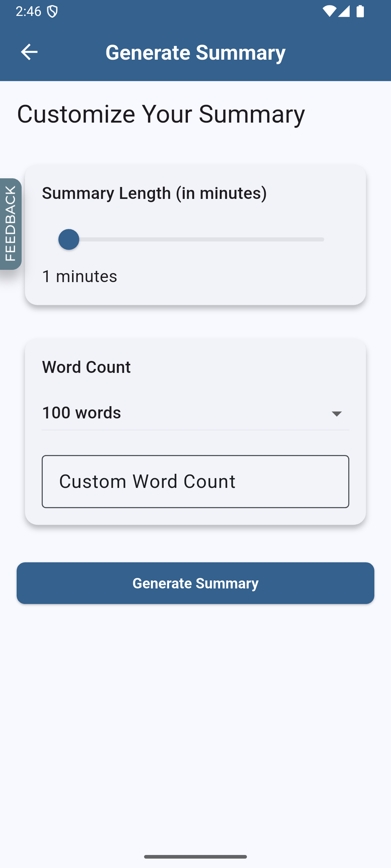The height and width of the screenshot is (868, 391).
Task: Tap the Customize Your Summary heading
Action: 161,114
